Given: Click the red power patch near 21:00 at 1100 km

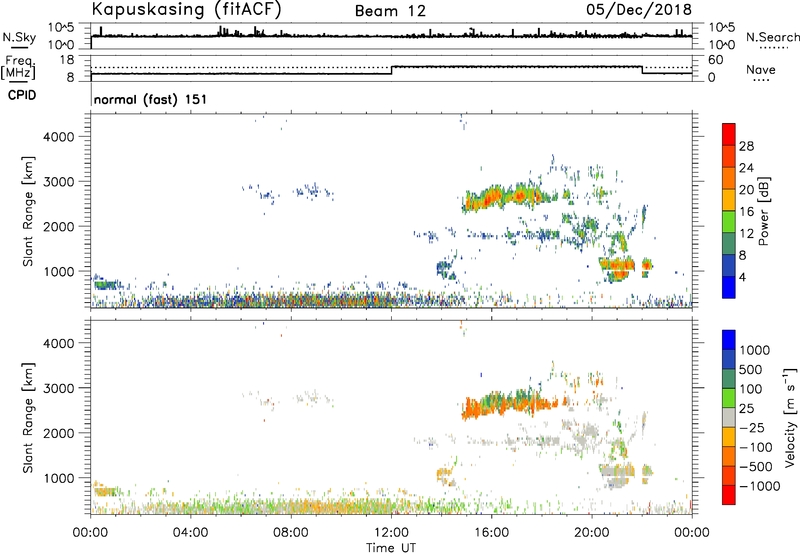Looking at the screenshot, I should point(617,265).
